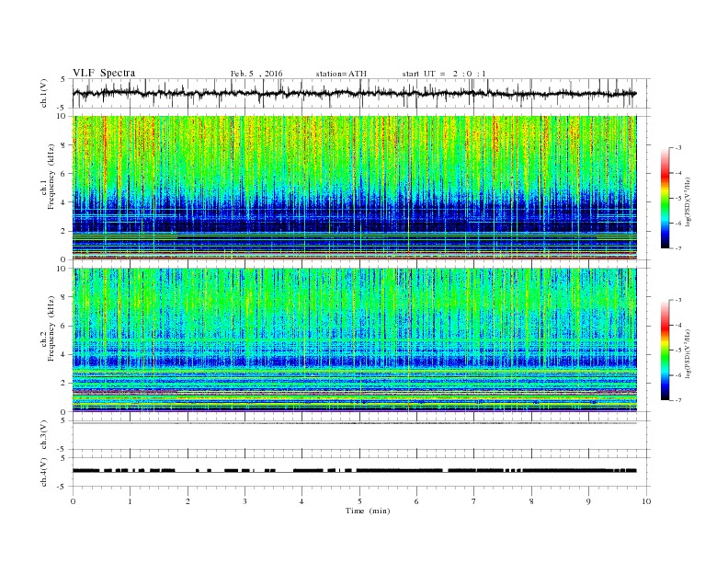This screenshot has height=563, width=728.
Task: Click time axis tick label "4"
Action: [301, 501]
